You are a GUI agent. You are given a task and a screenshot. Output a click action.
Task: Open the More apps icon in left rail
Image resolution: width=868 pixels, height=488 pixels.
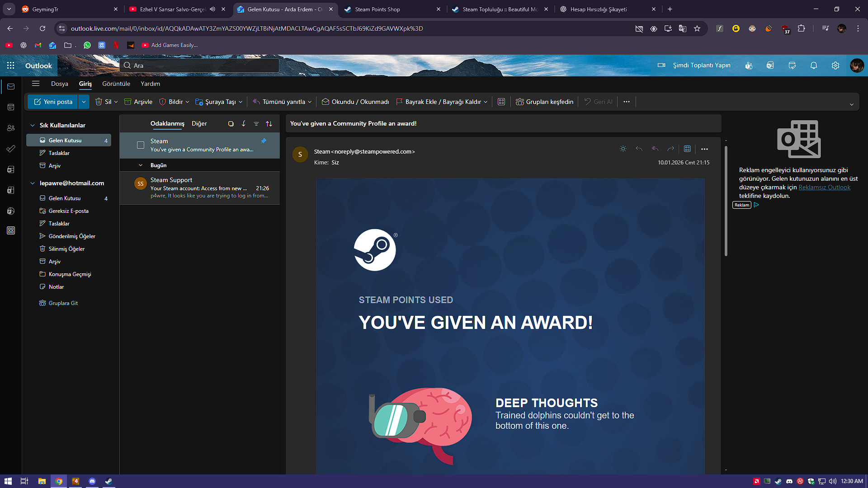click(11, 230)
